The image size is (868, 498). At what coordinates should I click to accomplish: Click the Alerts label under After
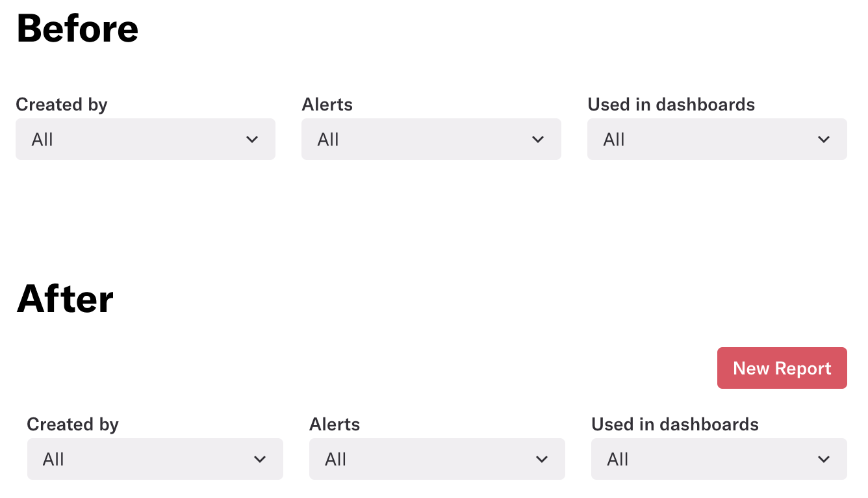pyautogui.click(x=335, y=425)
